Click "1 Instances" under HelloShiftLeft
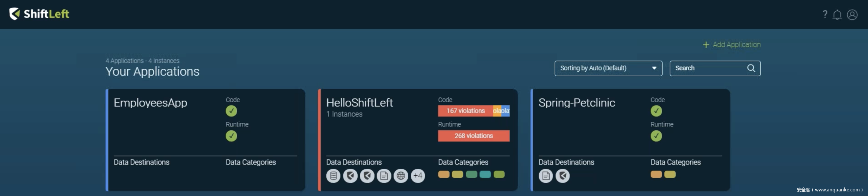This screenshot has width=868, height=196. [x=344, y=114]
